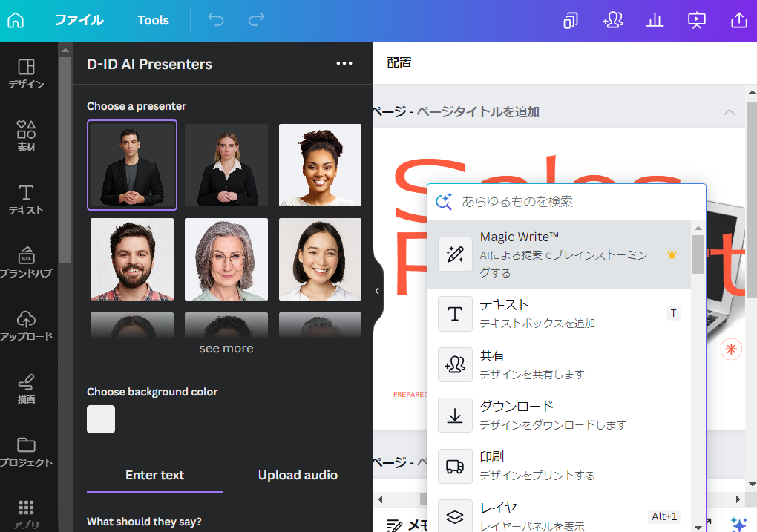Start presentation with the present icon
This screenshot has height=532, width=757.
tap(697, 20)
